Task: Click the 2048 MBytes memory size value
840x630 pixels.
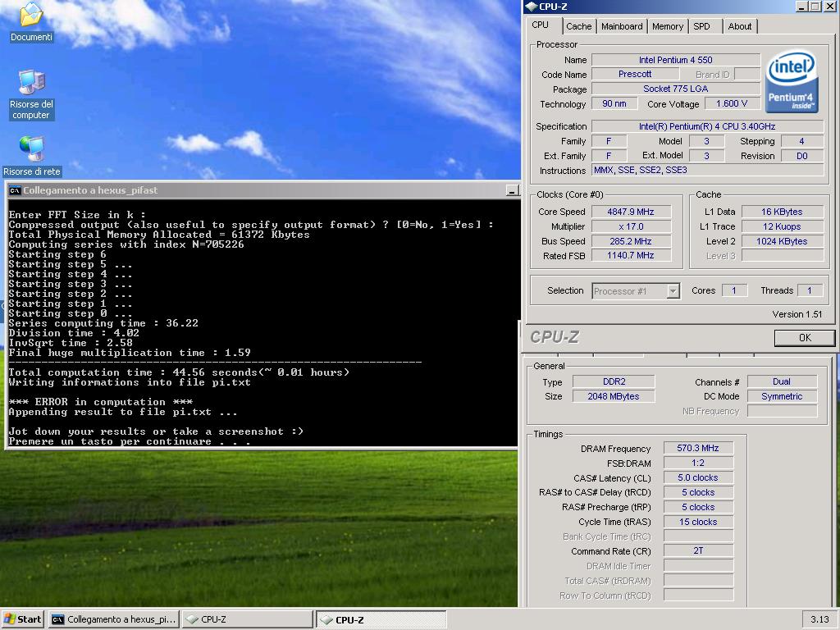Action: pyautogui.click(x=614, y=396)
